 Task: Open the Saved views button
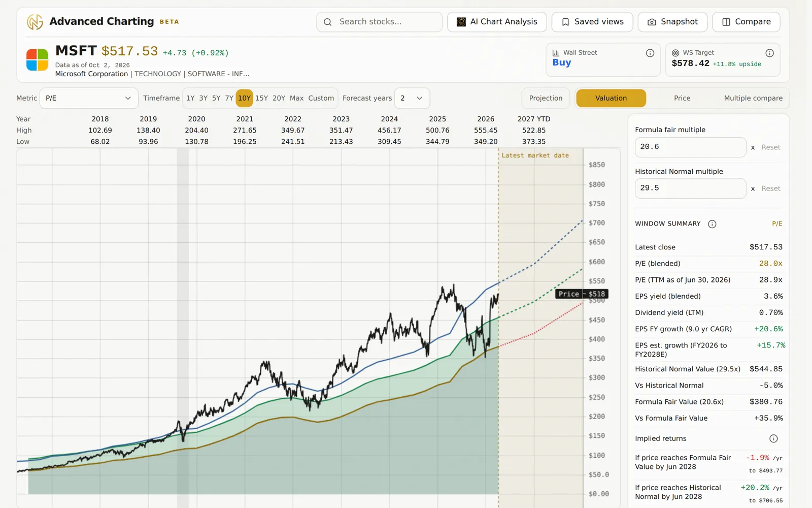tap(592, 22)
